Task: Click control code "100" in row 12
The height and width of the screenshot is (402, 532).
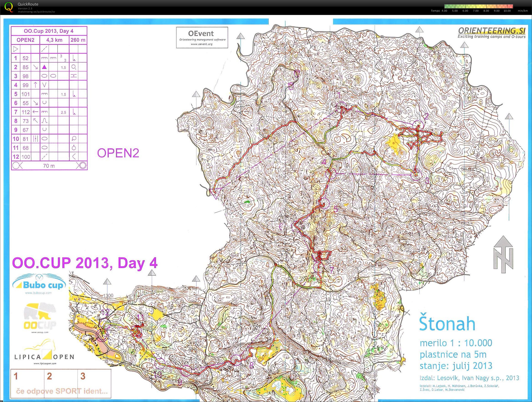Action: [x=26, y=157]
